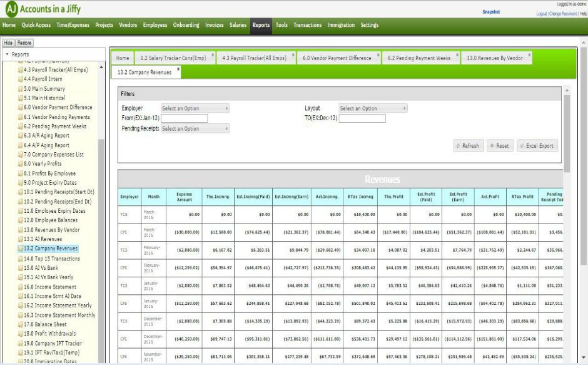Screen dimensions: 588x365
Task: Click the Reset button icon
Action: point(492,146)
